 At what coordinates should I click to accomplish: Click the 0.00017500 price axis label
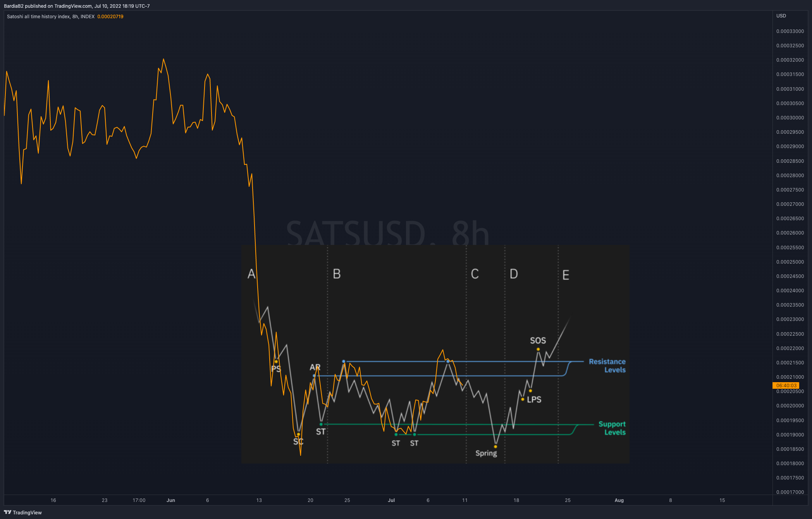click(790, 478)
